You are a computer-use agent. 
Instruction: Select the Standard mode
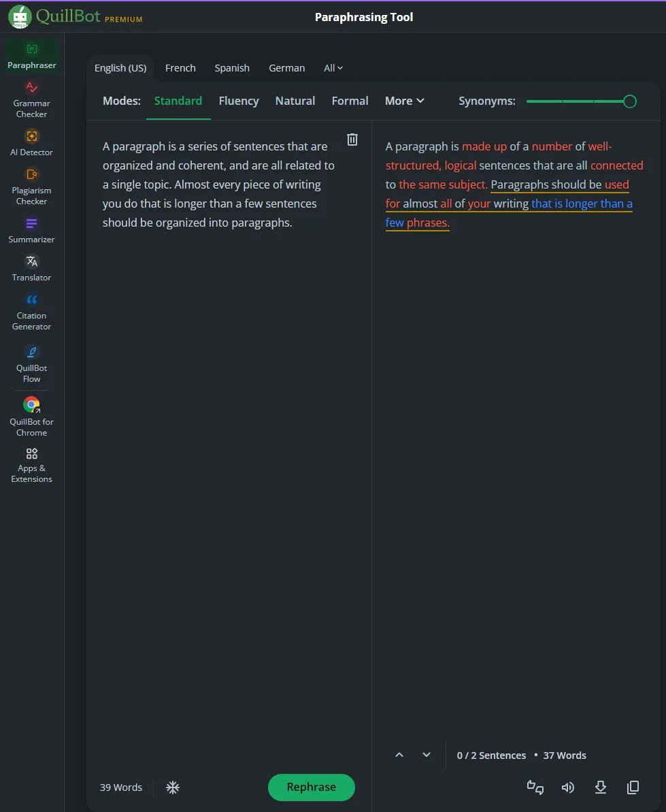click(178, 101)
